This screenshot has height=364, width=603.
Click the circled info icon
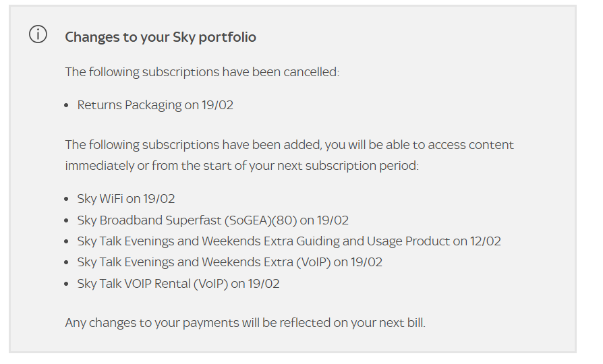coord(38,35)
